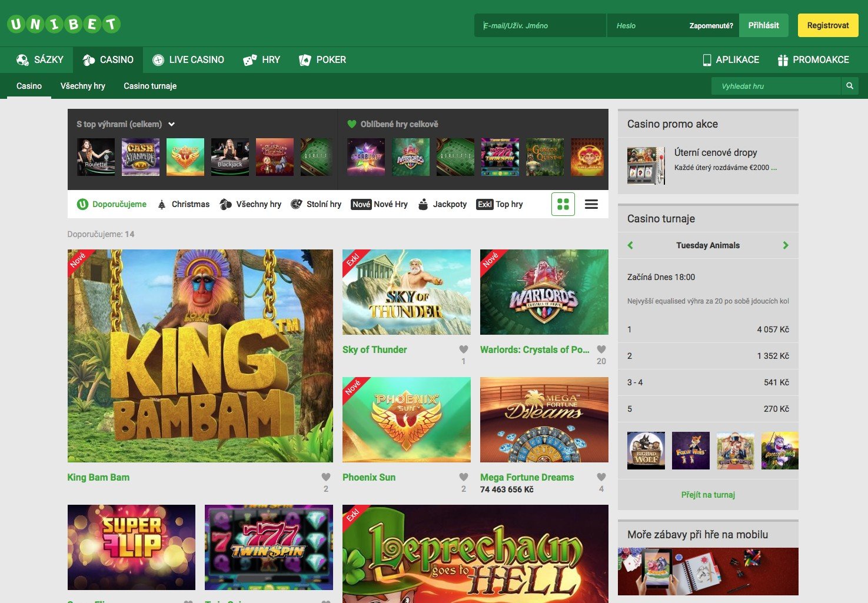Click the Přejít na turnaj link
The width and height of the screenshot is (868, 603).
coord(708,495)
